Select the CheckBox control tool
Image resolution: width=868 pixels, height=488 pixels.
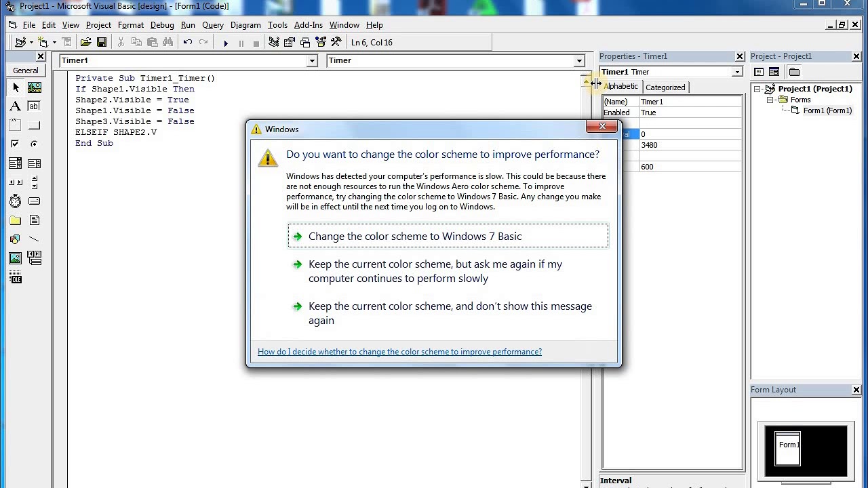[16, 144]
